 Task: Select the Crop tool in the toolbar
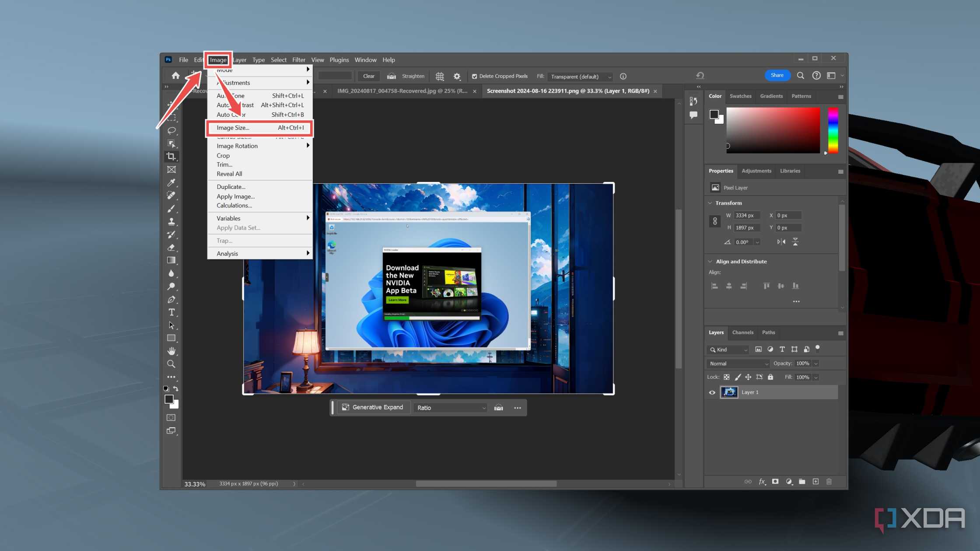point(171,157)
